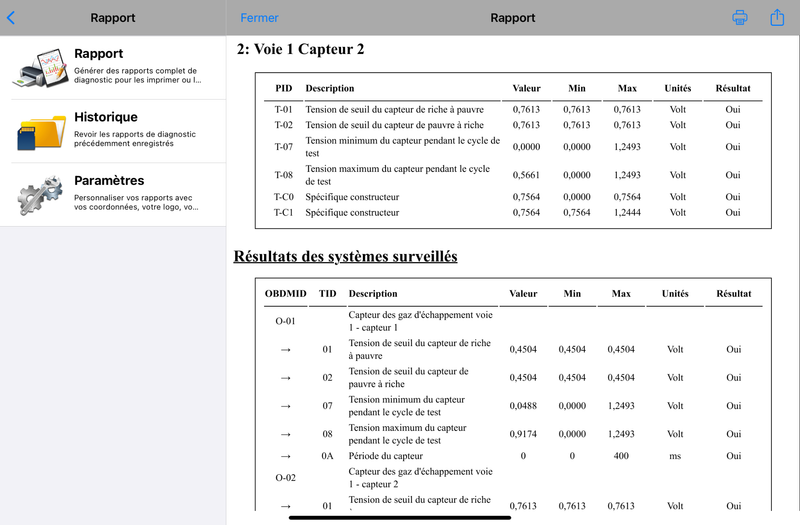
Task: Click the Voie 1 Capteur 2 heading
Action: [x=301, y=49]
